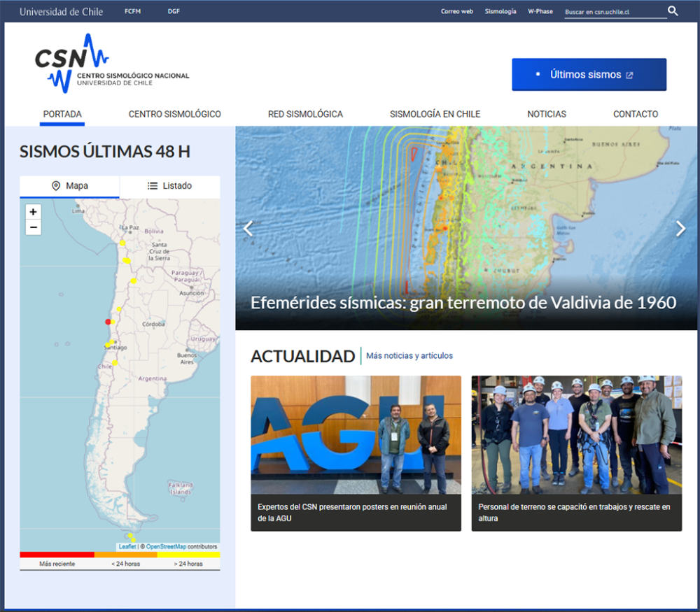Viewport: 700px width, 612px height.
Task: Open the Red Sismológica menu
Action: 305,114
